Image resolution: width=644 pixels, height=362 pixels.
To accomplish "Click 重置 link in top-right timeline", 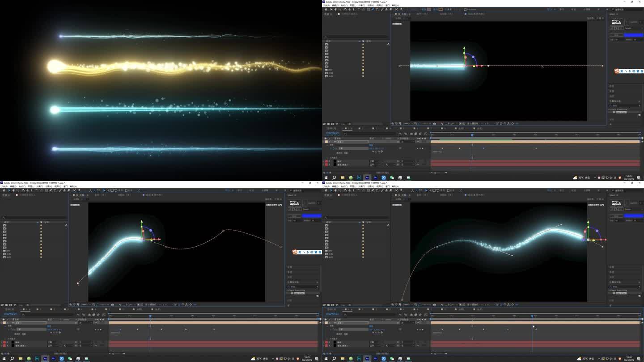I will coord(371,145).
